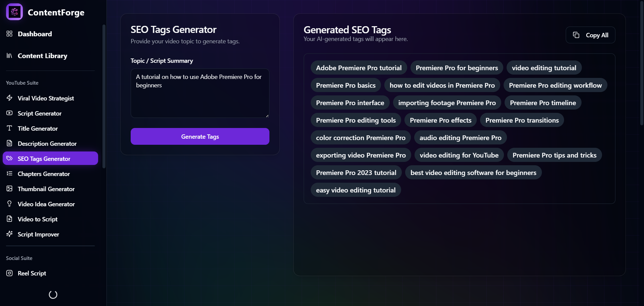Screen dimensions: 644x306
Task: Click the copy icon on Copy All button
Action: coord(576,35)
